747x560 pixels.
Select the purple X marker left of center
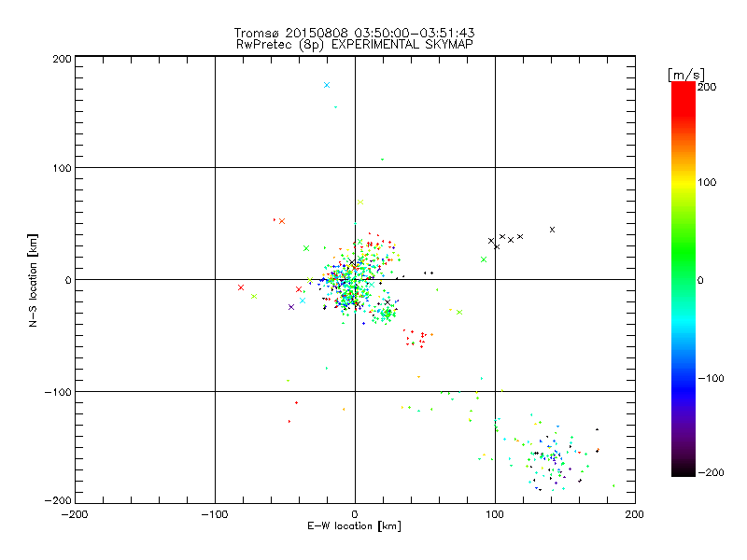[291, 307]
